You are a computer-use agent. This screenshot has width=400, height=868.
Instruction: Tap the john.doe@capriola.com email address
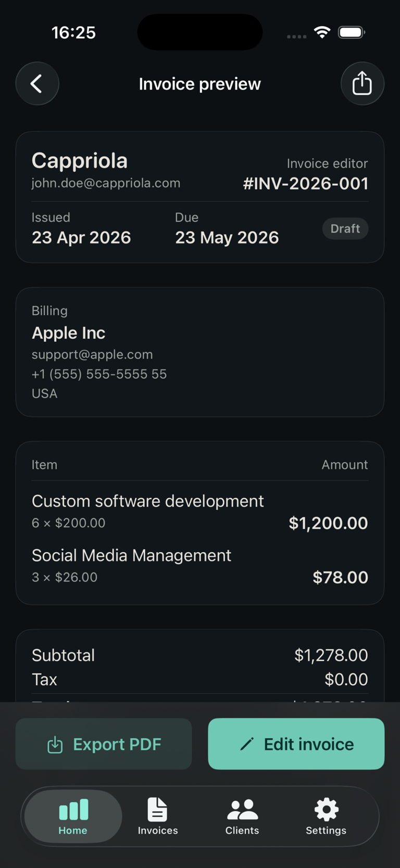point(106,183)
